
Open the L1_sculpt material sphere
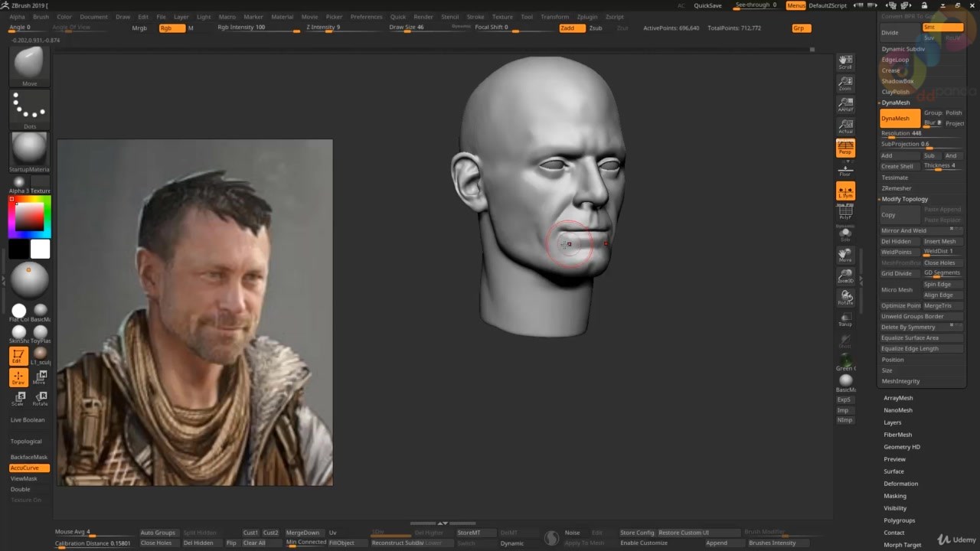[x=41, y=356]
